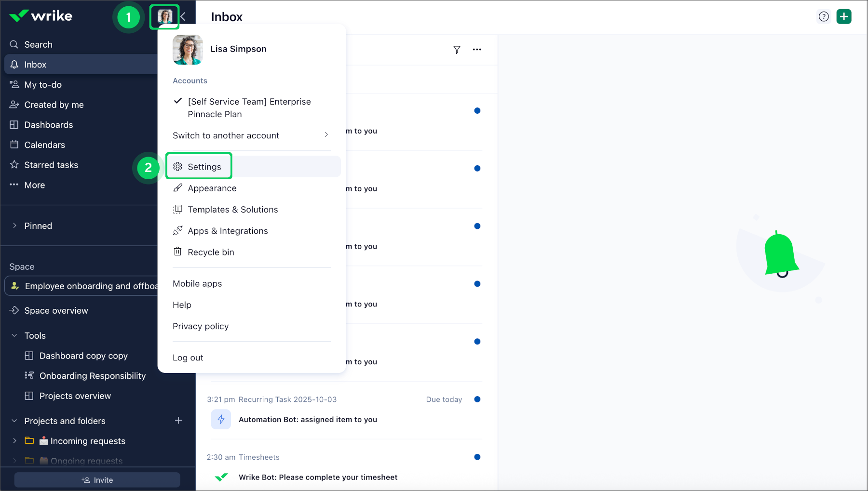
Task: Open the inbox three-dot options menu
Action: click(x=477, y=50)
